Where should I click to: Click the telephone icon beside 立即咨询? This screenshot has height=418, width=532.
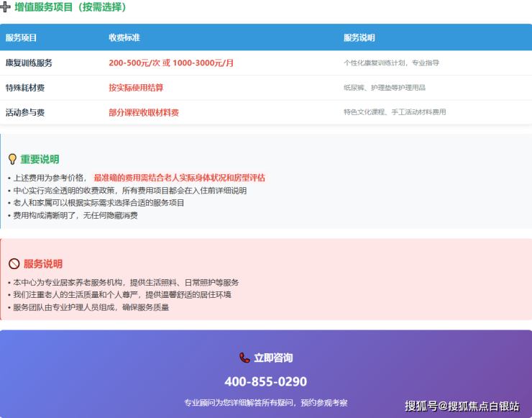coord(245,358)
